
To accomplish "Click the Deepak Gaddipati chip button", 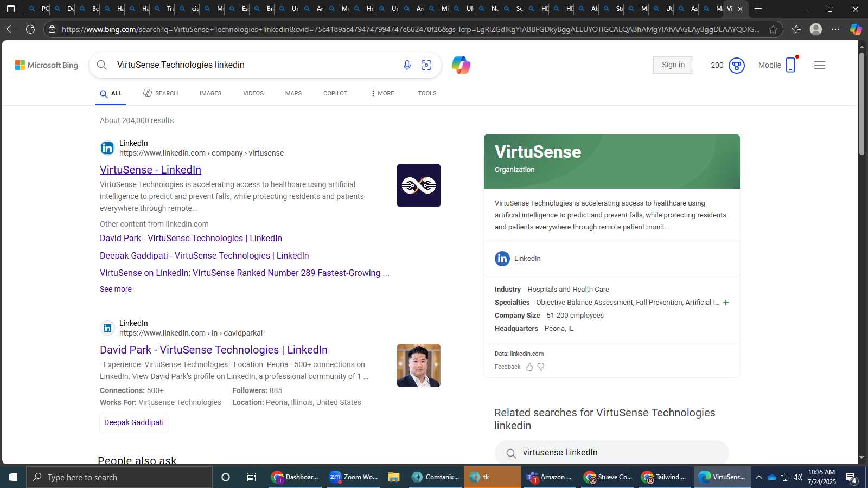I will click(x=134, y=422).
